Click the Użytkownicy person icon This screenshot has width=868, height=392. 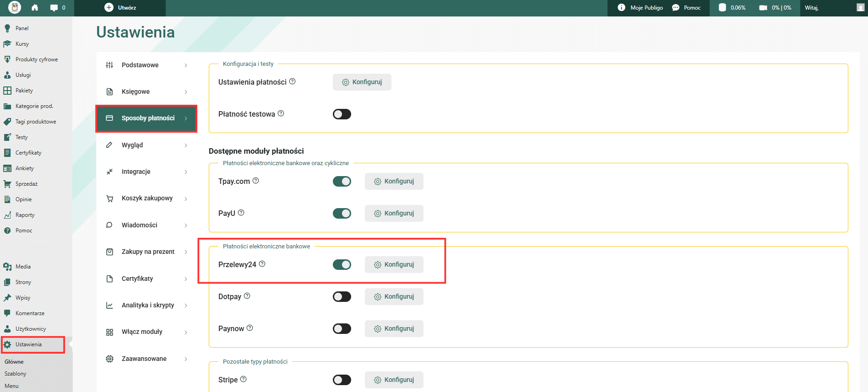click(7, 329)
